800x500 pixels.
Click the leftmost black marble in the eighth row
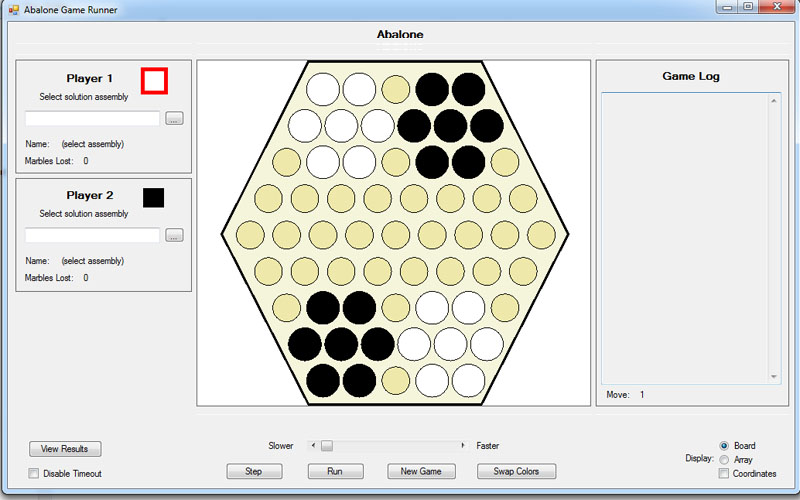click(305, 344)
